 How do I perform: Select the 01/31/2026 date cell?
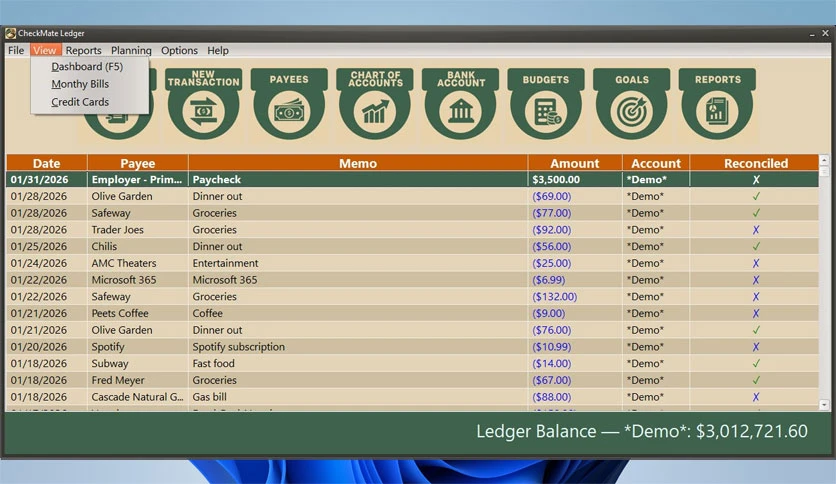46,180
